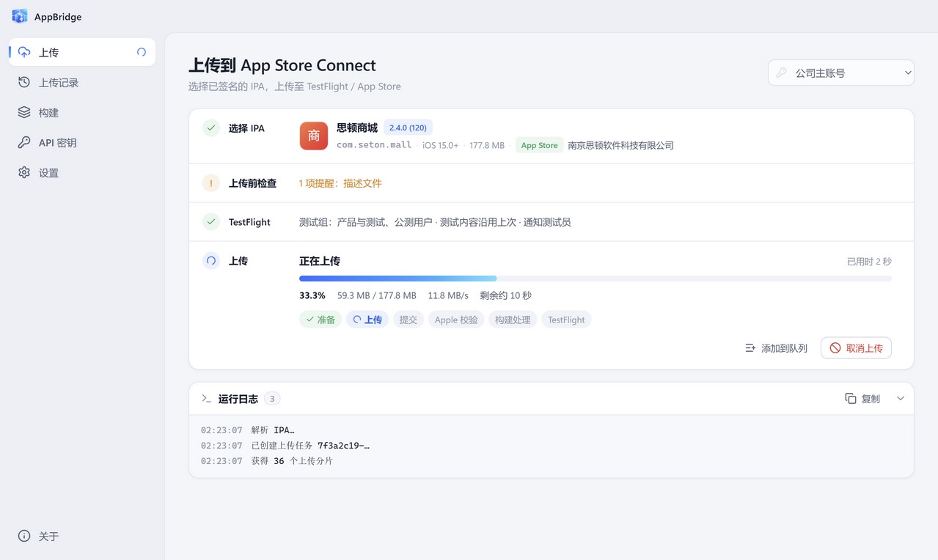Click the 准备 stage chip
The width and height of the screenshot is (938, 560).
tap(320, 320)
